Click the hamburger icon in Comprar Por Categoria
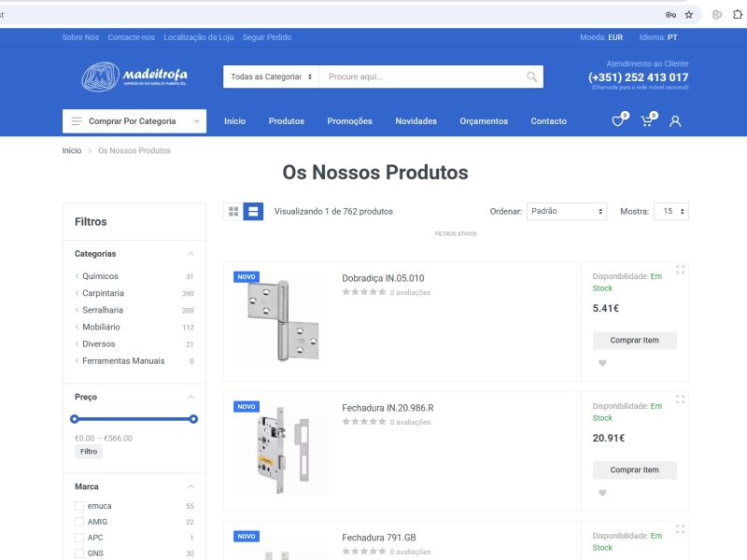Screen dimensions: 747x560 point(77,121)
